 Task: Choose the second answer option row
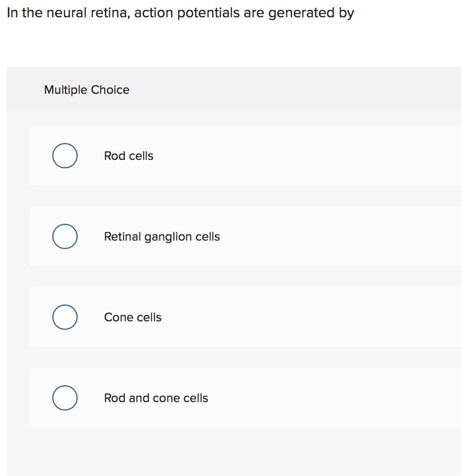point(230,236)
